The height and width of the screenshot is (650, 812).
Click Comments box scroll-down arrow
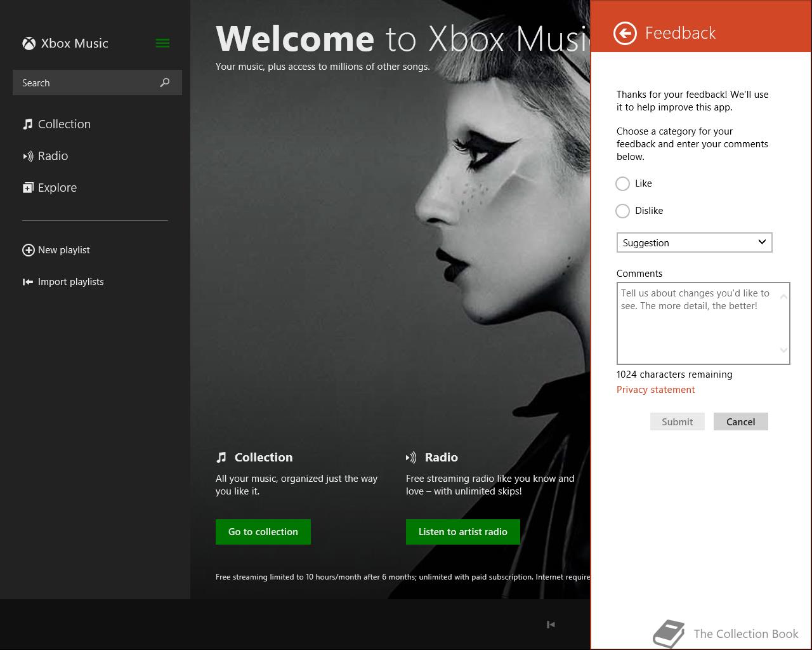pos(783,350)
